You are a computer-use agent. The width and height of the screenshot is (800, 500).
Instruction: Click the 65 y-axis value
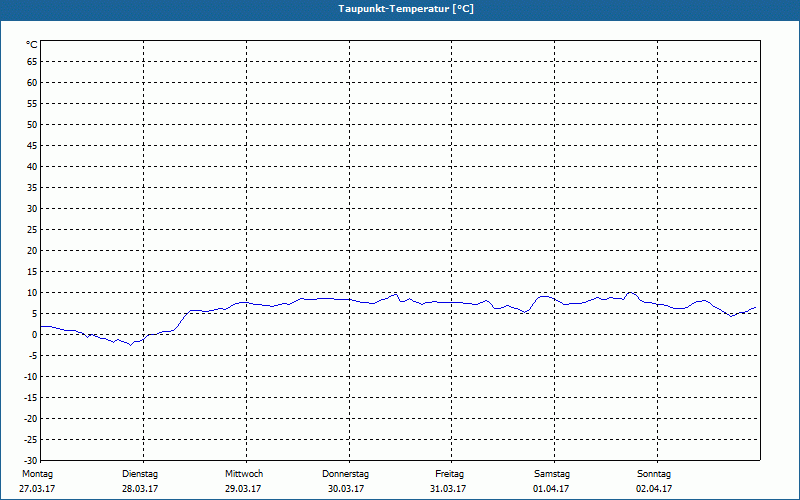32,62
